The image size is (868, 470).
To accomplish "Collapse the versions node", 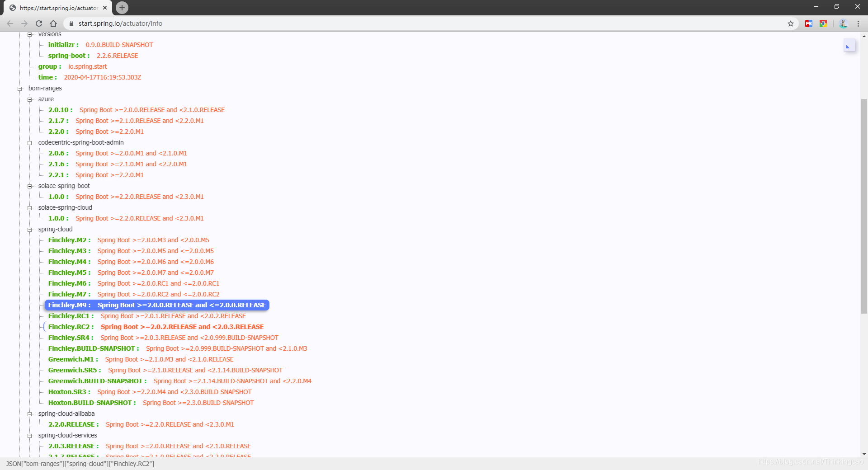I will click(x=30, y=34).
